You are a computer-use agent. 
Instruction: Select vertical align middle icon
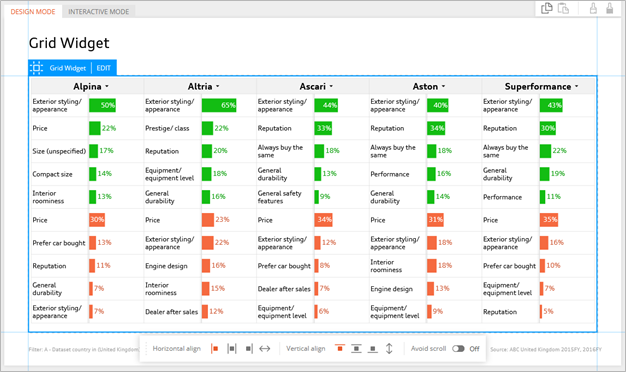pyautogui.click(x=356, y=348)
